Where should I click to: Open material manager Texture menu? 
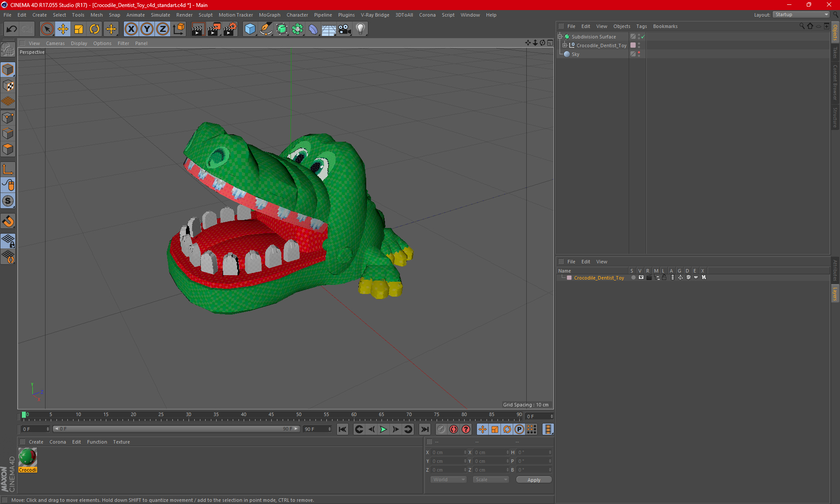(x=121, y=442)
